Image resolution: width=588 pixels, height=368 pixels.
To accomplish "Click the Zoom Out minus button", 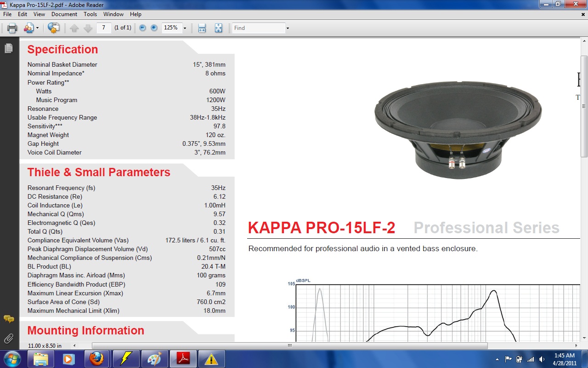I will [142, 28].
